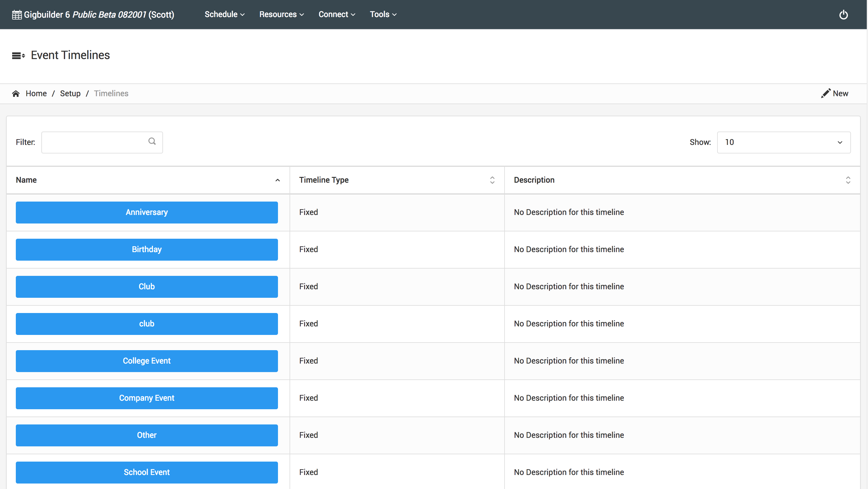
Task: Click the power logout icon
Action: (x=843, y=15)
